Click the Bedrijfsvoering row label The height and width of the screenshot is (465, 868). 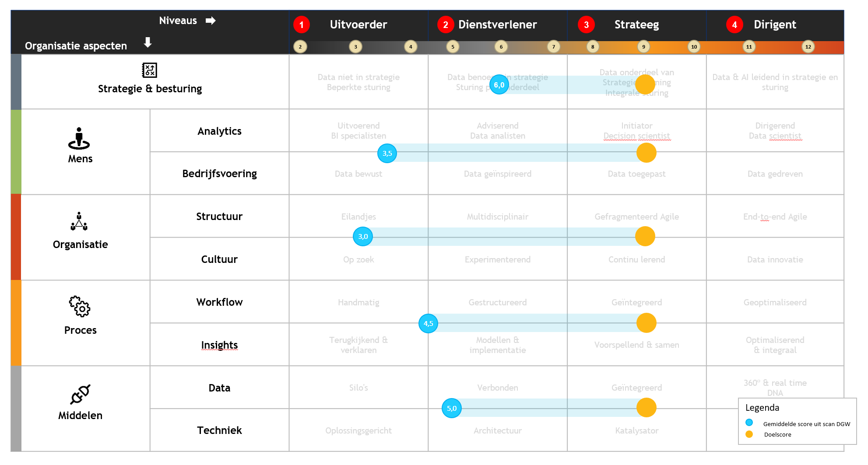[219, 174]
